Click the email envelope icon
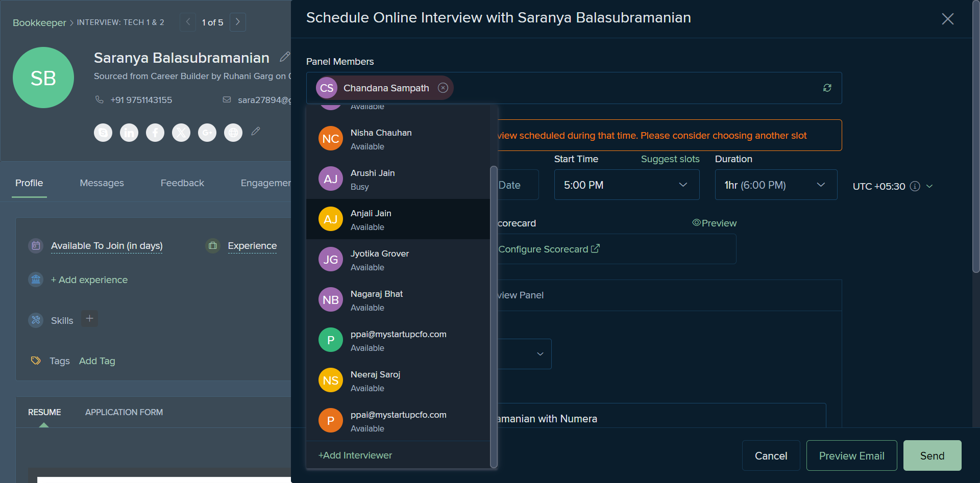The height and width of the screenshot is (483, 980). pyautogui.click(x=227, y=99)
